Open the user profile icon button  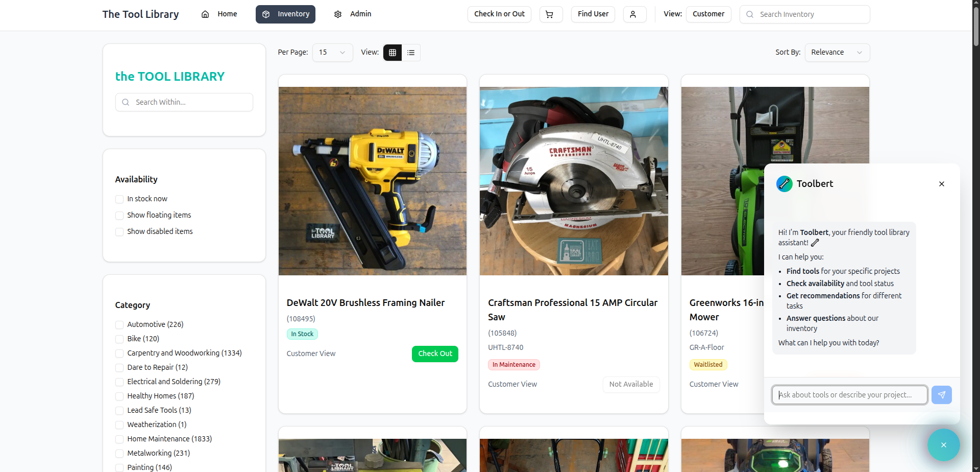click(x=634, y=14)
